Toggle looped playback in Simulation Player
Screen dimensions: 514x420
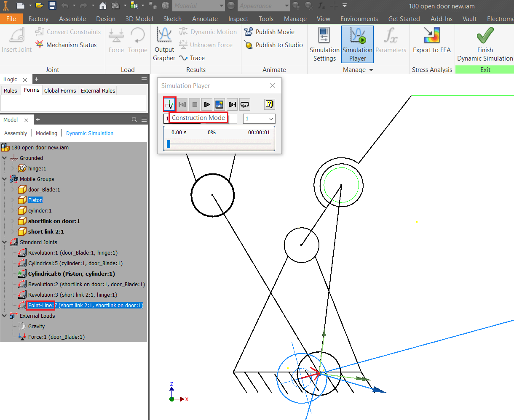tap(244, 104)
